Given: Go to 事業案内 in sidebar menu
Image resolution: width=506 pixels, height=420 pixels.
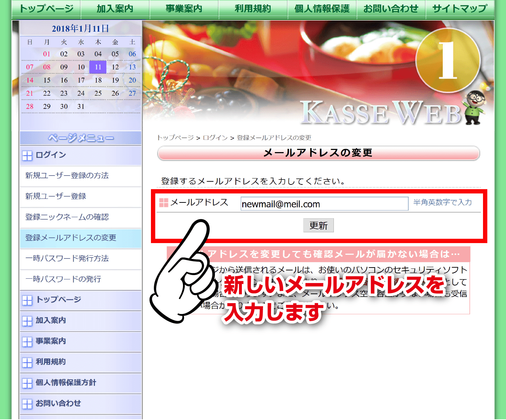Looking at the screenshot, I should point(80,342).
